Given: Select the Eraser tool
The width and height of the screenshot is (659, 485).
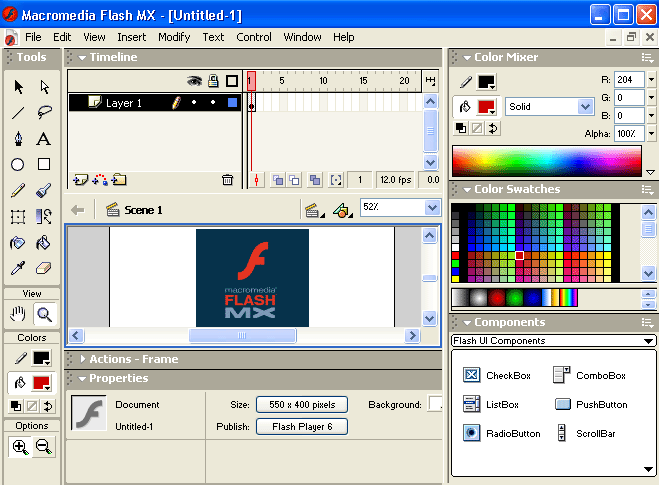Looking at the screenshot, I should coord(44,268).
